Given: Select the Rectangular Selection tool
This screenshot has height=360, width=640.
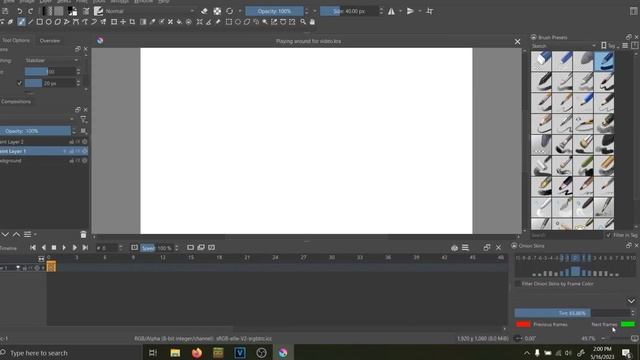Looking at the screenshot, I should tap(229, 22).
